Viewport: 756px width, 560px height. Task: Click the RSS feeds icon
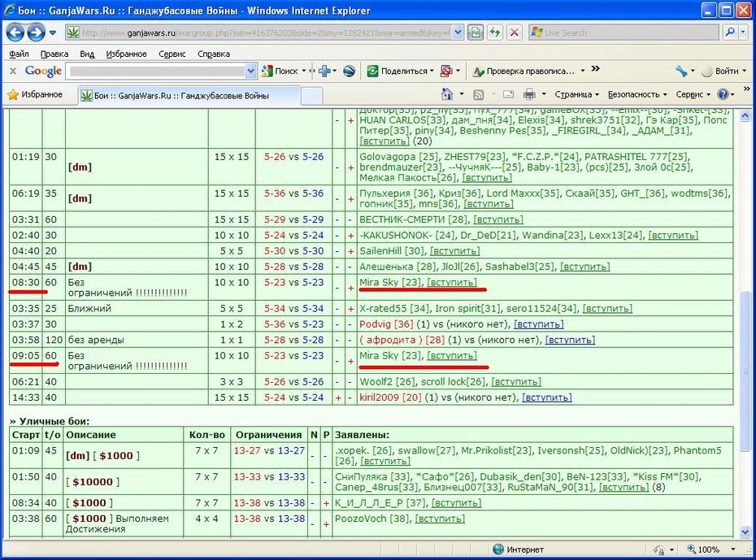478,95
